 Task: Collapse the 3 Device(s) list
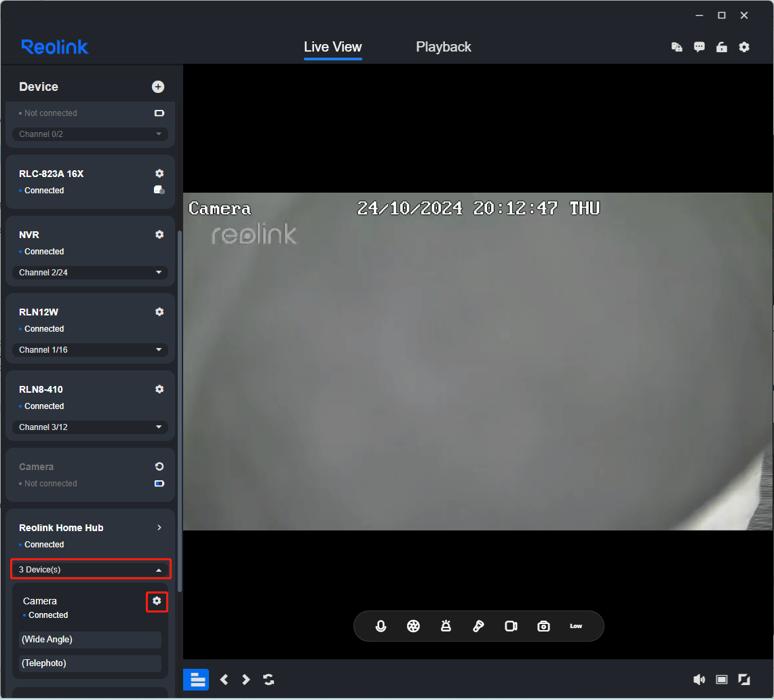(91, 569)
